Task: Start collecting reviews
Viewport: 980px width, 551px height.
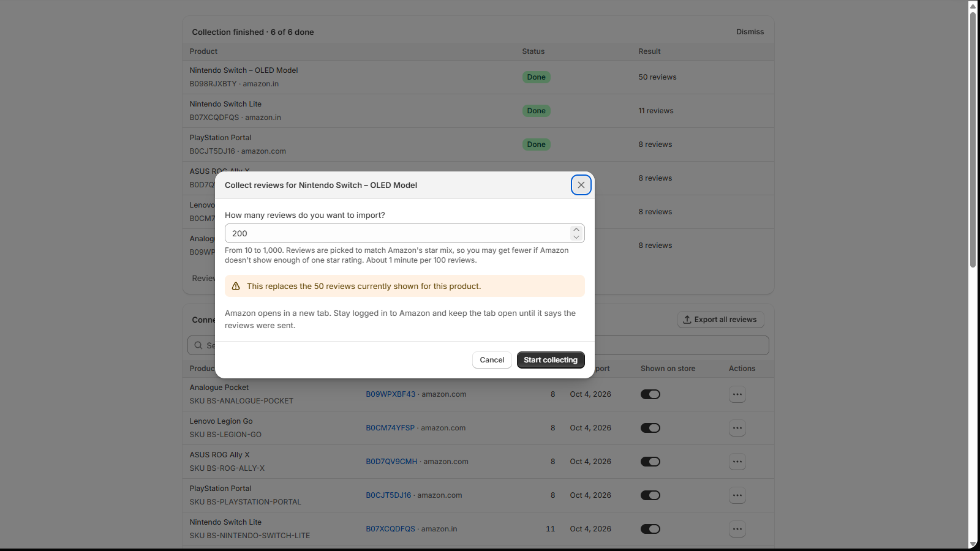Action: coord(551,360)
